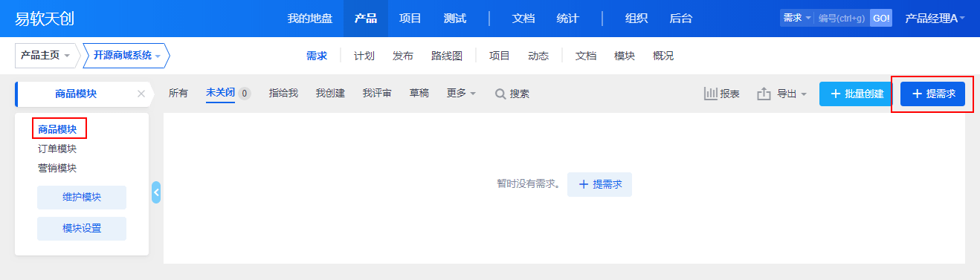Select the 草稿 filter
Image resolution: width=980 pixels, height=280 pixels.
[419, 94]
